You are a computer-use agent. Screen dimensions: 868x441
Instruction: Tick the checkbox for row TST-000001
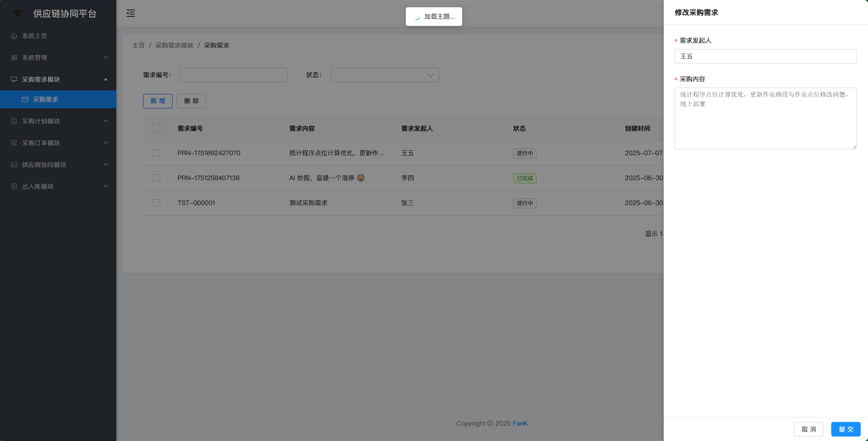(157, 203)
